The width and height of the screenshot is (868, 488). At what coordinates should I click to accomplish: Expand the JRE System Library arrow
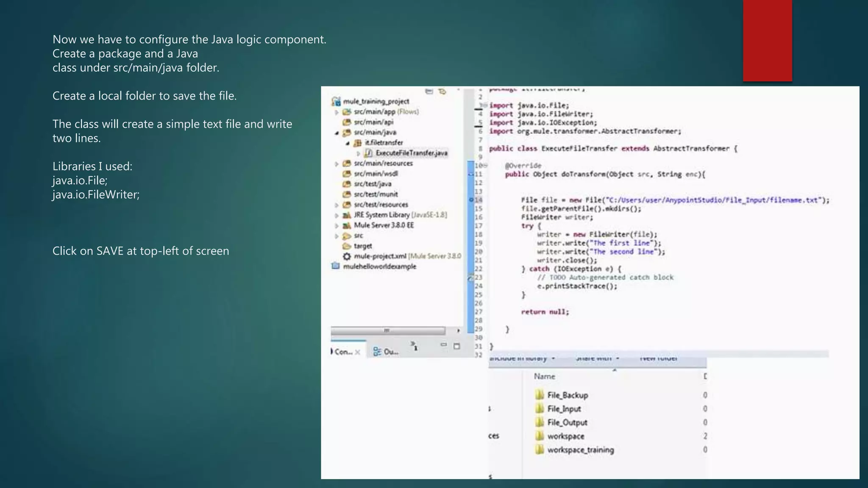coord(337,215)
